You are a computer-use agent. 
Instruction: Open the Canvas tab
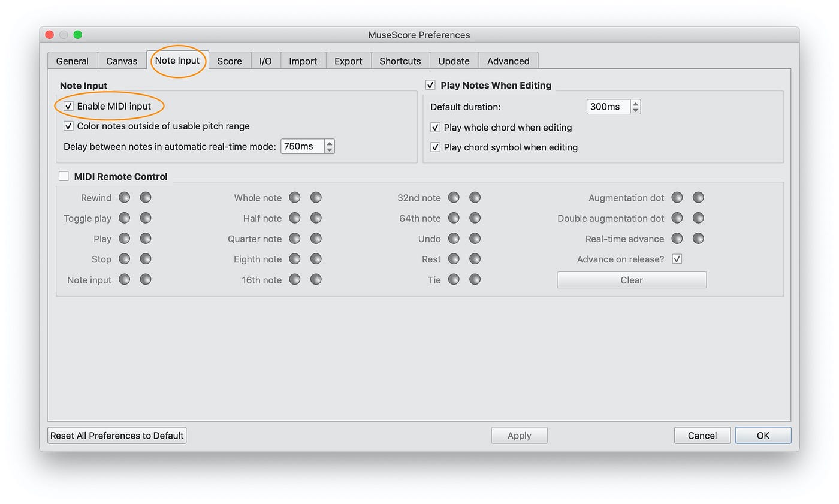click(122, 61)
